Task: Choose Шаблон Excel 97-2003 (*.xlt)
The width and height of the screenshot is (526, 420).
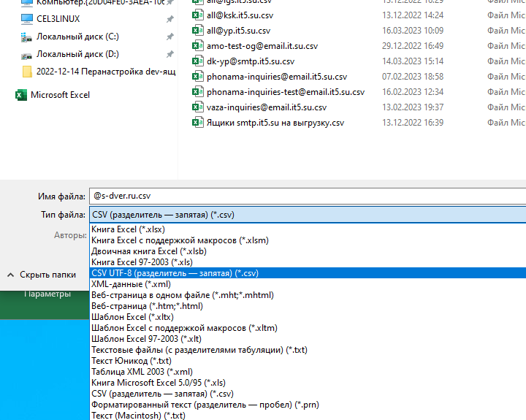Action: tap(308, 339)
